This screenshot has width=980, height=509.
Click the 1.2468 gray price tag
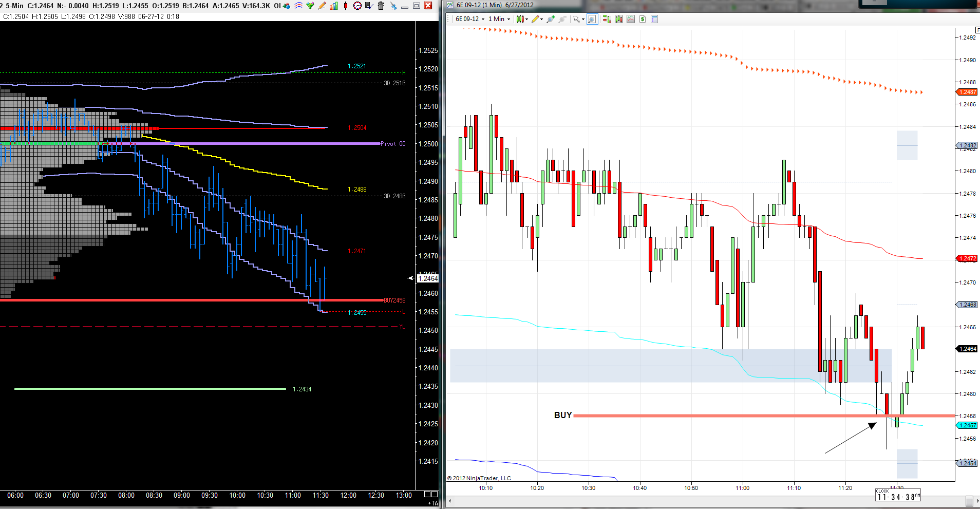967,305
